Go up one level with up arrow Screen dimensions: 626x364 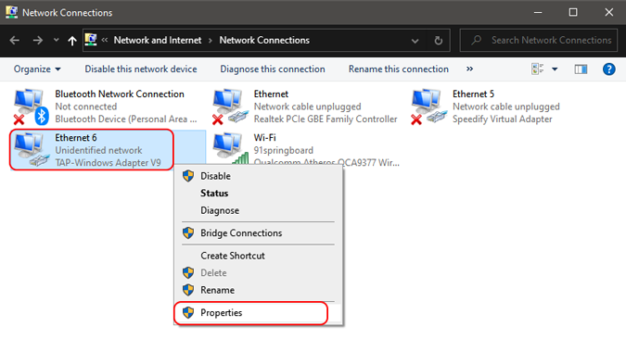71,40
